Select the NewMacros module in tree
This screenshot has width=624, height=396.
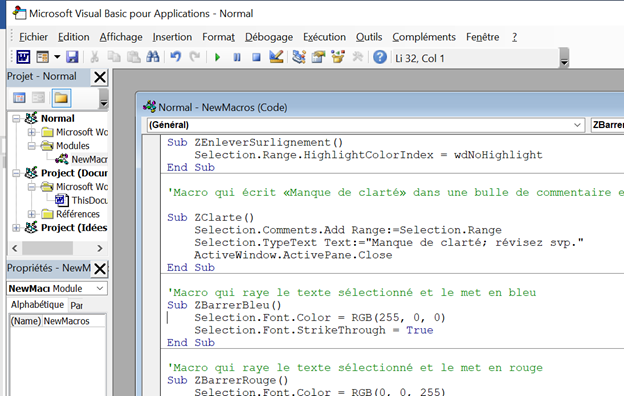(89, 159)
